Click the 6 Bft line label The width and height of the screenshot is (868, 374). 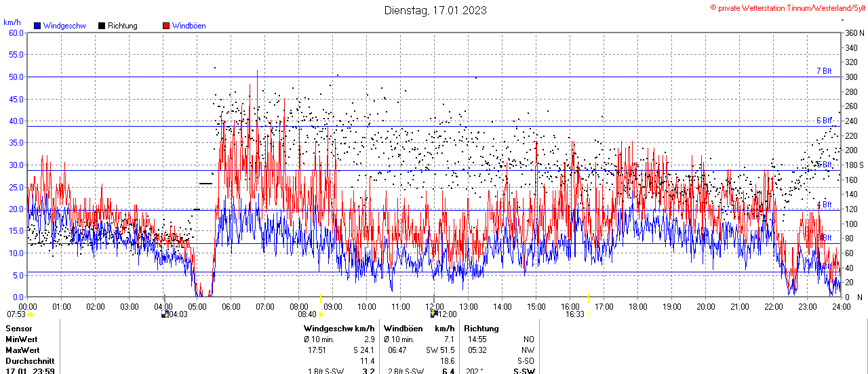tap(824, 121)
